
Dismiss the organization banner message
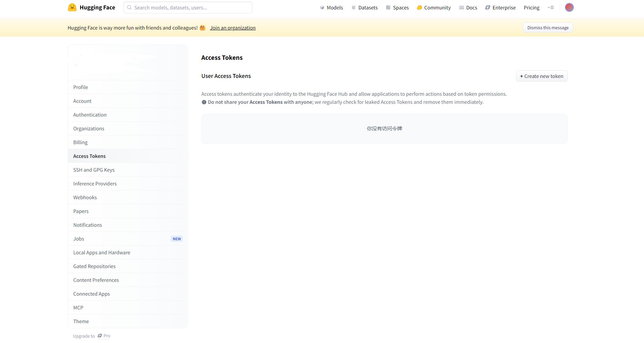click(548, 28)
